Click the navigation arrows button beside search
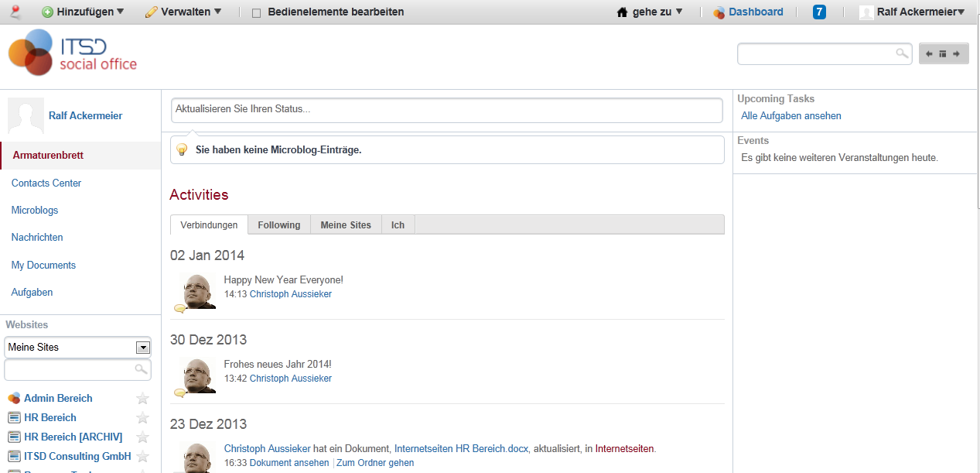The height and width of the screenshot is (473, 980). (x=943, y=53)
